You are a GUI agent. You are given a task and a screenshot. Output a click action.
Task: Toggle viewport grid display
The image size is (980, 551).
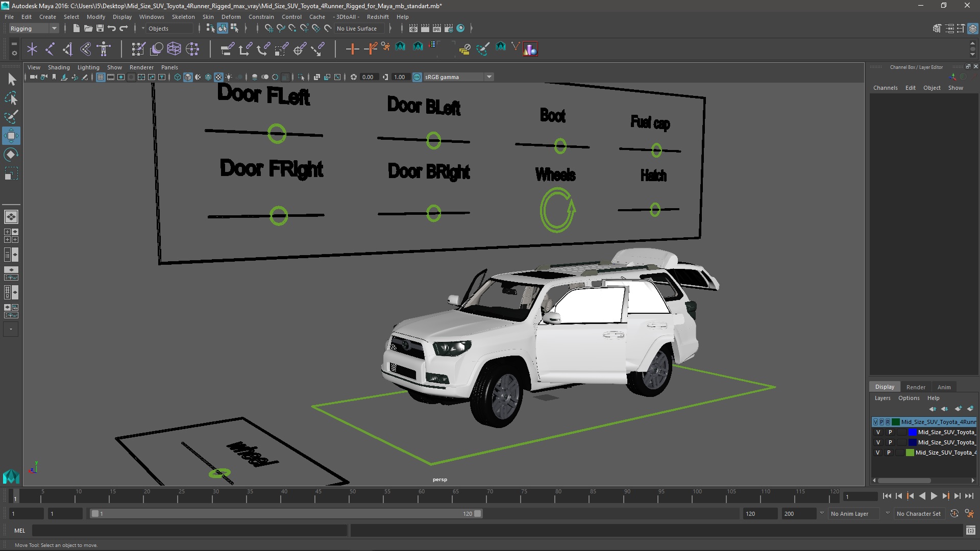pyautogui.click(x=101, y=77)
